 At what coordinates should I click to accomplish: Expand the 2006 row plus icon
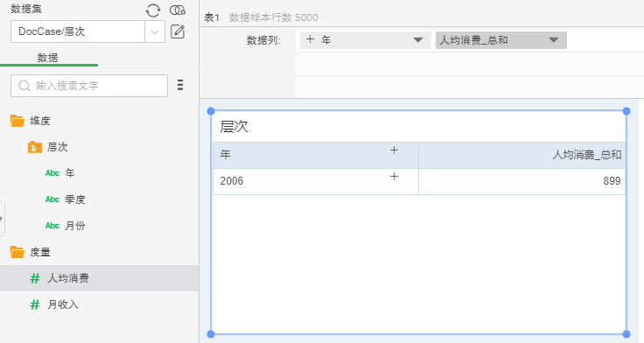point(394,177)
